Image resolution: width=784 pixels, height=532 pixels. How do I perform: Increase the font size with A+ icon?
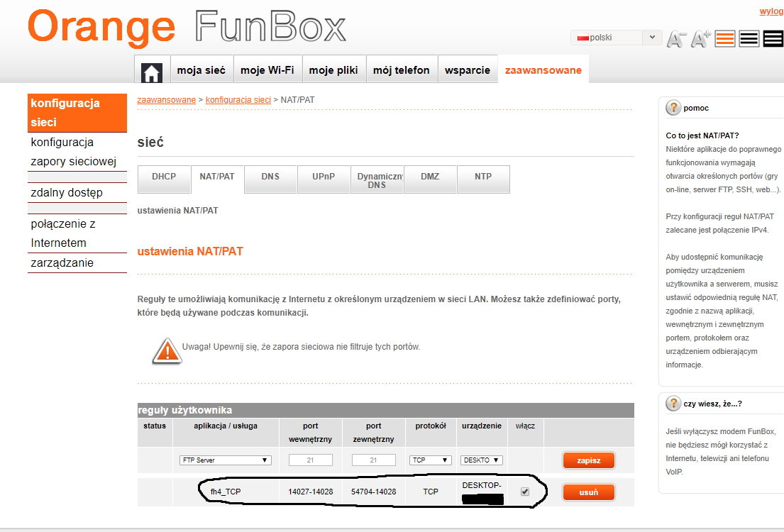(x=700, y=39)
